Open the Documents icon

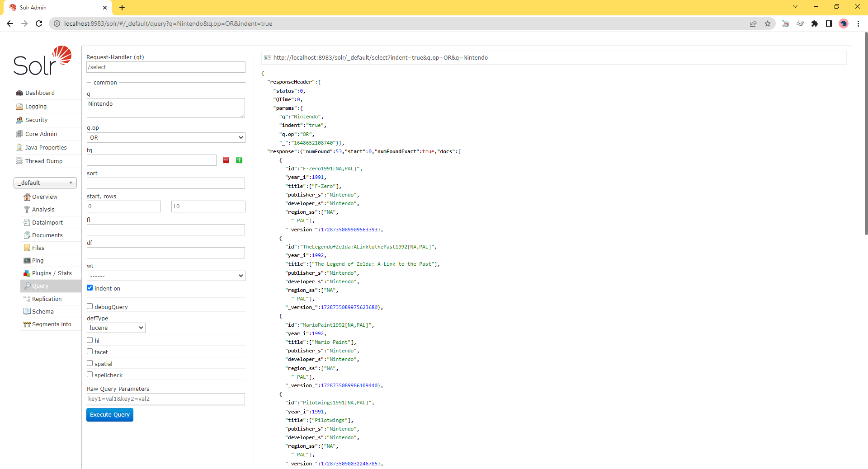27,235
